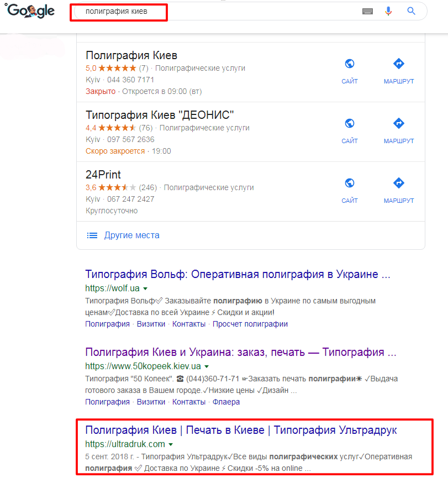This screenshot has height=477, width=448.
Task: Open website for Типография Киев ДЕОНИС
Action: [x=350, y=131]
